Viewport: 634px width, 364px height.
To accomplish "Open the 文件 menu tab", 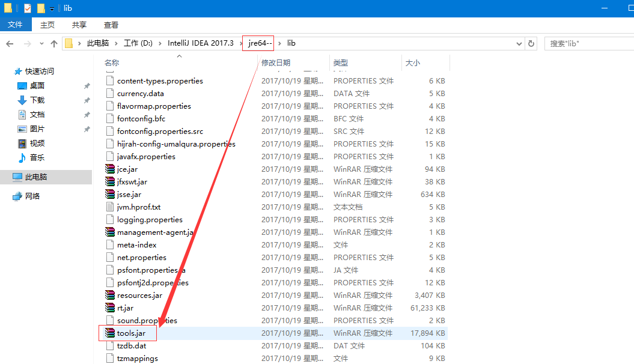I will click(16, 25).
